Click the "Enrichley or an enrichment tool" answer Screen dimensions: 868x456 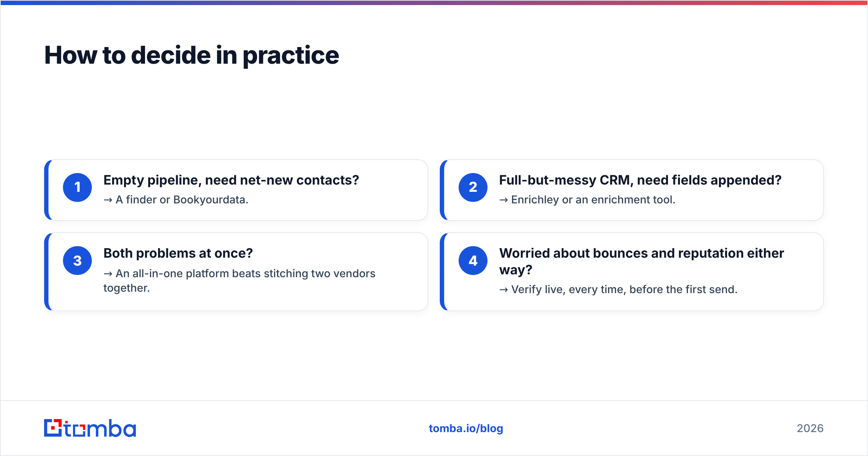tap(593, 200)
